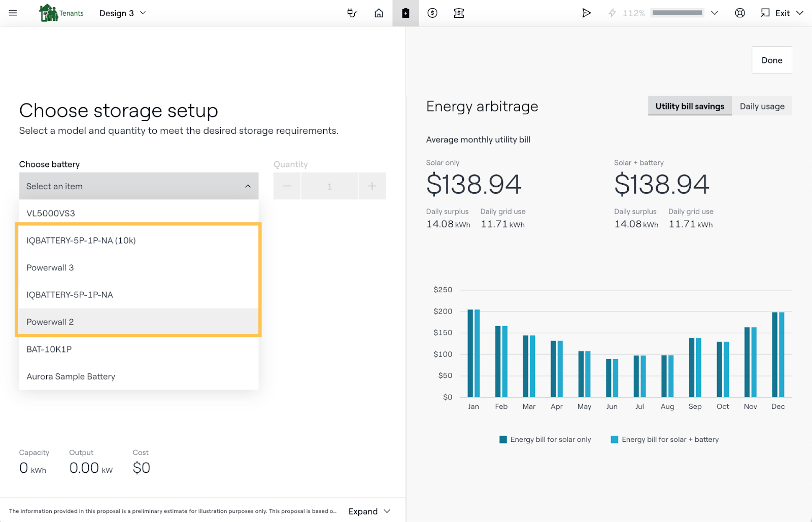
Task: Increase battery quantity with plus button
Action: click(372, 186)
